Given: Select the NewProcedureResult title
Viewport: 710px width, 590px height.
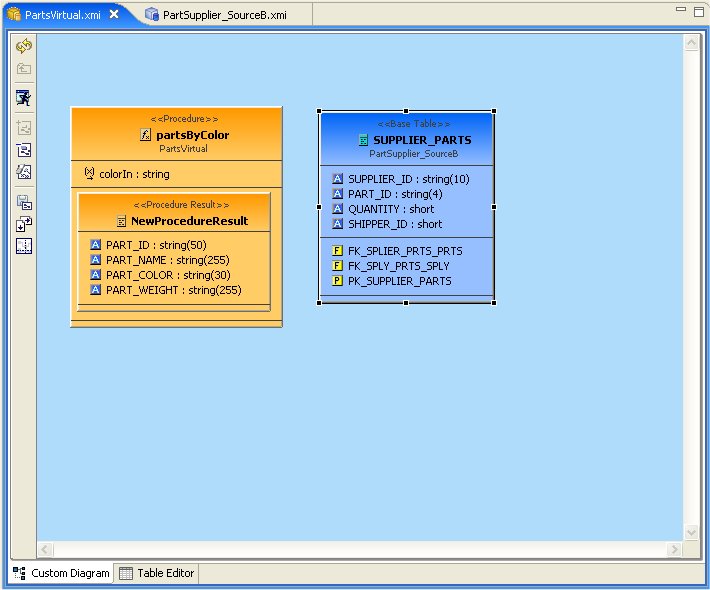Looking at the screenshot, I should point(189,221).
